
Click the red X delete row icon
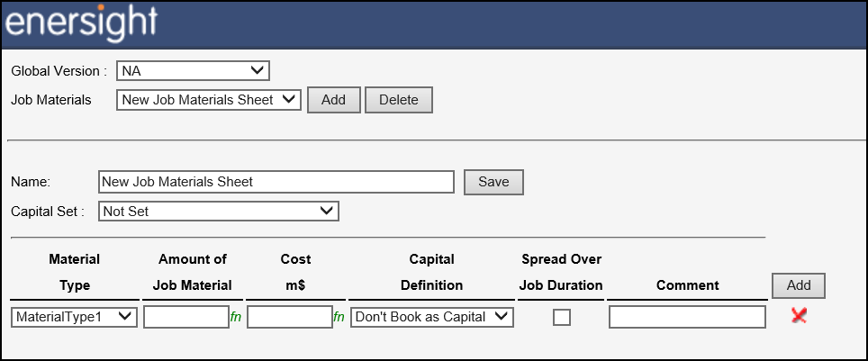click(x=799, y=316)
